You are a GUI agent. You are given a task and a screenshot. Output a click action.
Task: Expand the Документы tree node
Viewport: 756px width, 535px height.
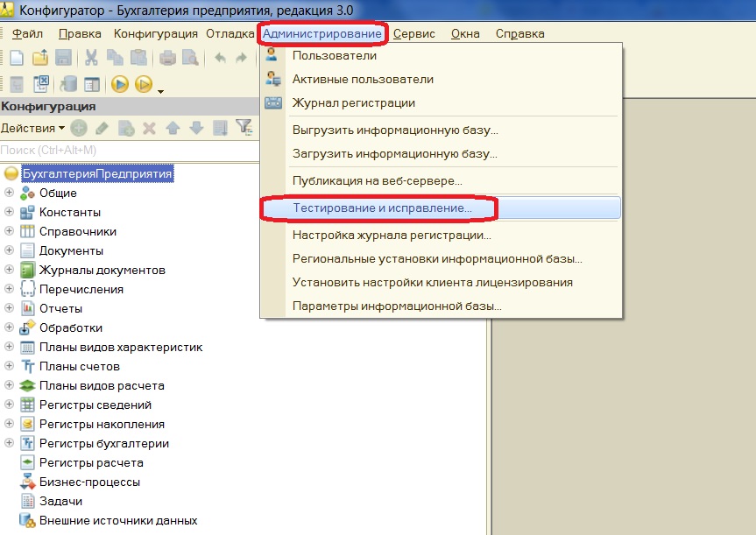click(x=9, y=250)
